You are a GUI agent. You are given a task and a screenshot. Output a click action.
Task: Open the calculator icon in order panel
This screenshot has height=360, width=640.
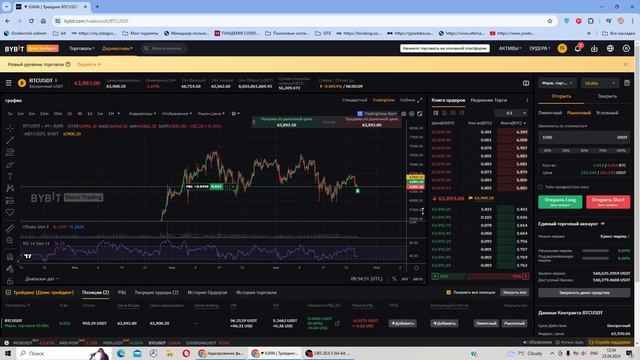[627, 83]
